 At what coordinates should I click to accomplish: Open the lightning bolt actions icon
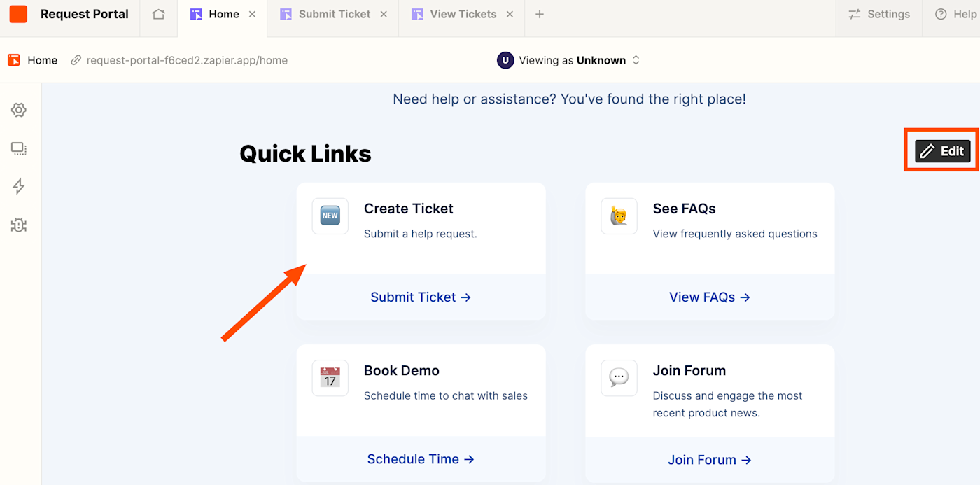click(x=19, y=186)
